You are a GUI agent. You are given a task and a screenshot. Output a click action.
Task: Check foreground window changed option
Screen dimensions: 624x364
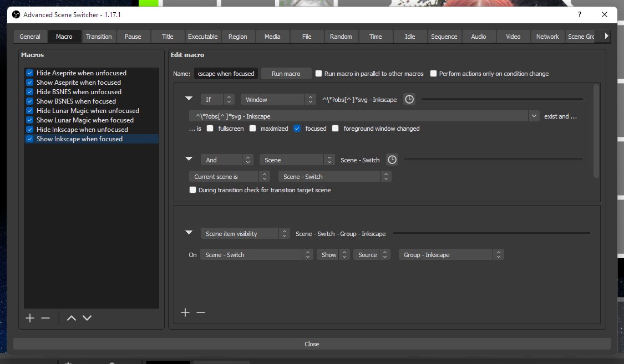click(x=335, y=129)
